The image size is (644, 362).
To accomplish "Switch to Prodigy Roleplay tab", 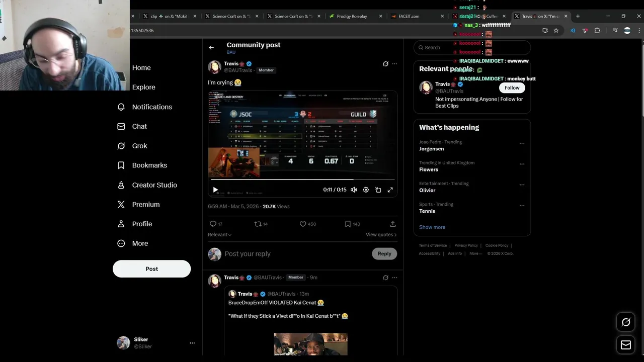I will pos(354,16).
